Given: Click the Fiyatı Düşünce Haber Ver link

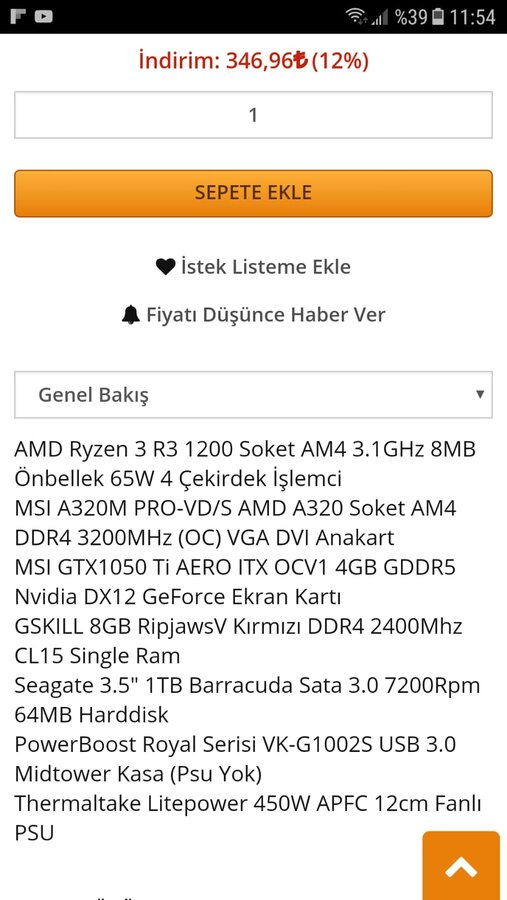Looking at the screenshot, I should click(x=265, y=315).
